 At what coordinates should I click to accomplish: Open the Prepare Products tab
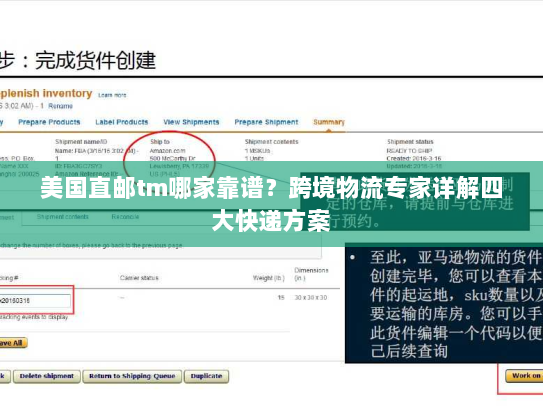tap(49, 122)
